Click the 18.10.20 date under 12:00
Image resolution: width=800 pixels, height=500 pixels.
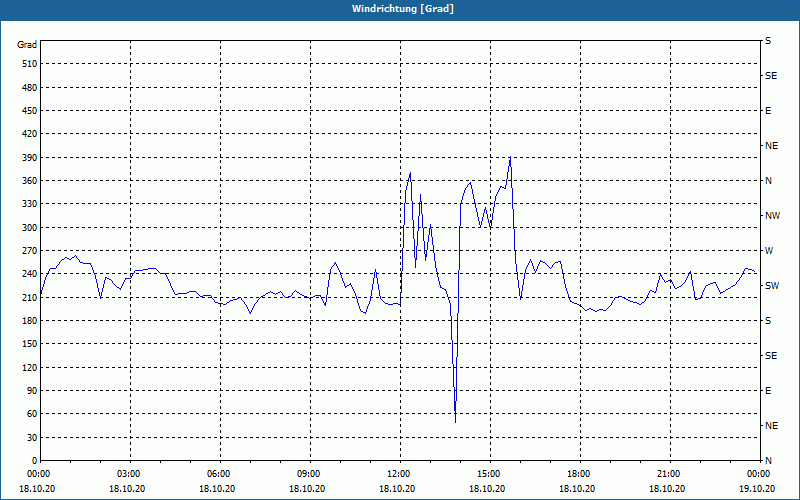point(397,489)
